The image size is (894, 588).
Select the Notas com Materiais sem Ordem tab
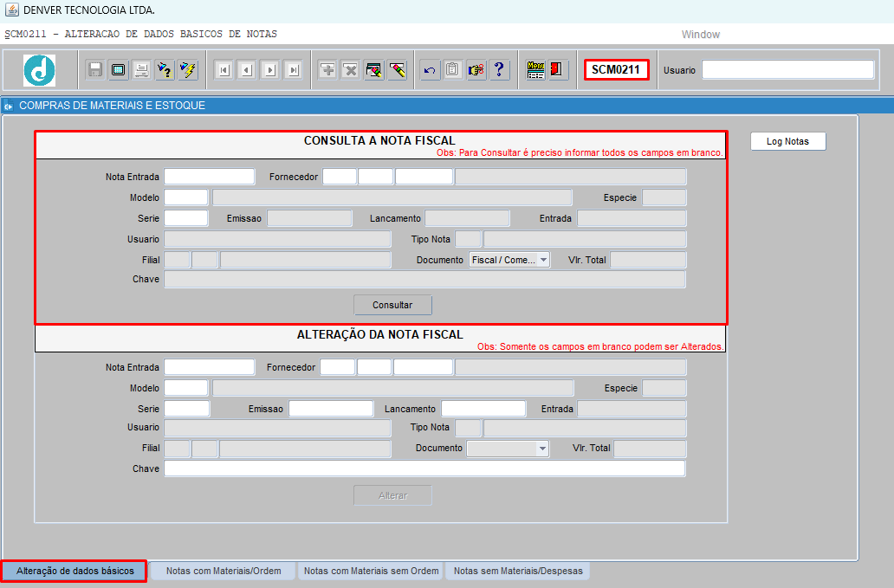371,571
